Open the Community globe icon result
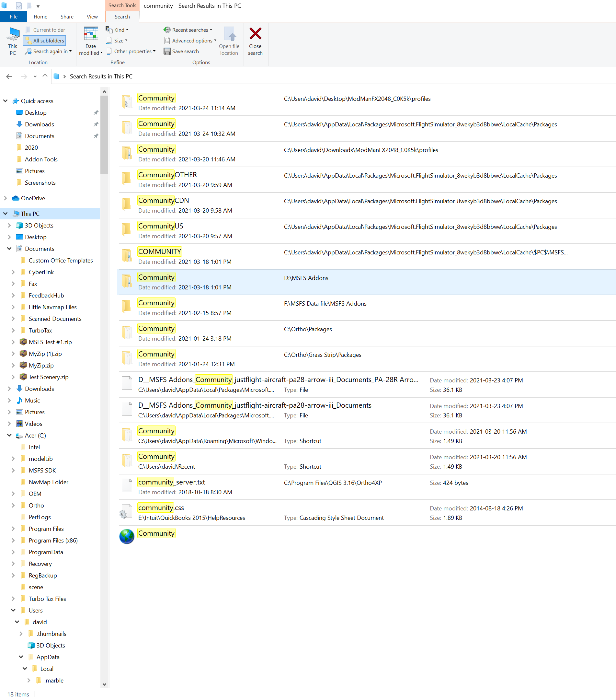This screenshot has height=700, width=616. pyautogui.click(x=127, y=536)
